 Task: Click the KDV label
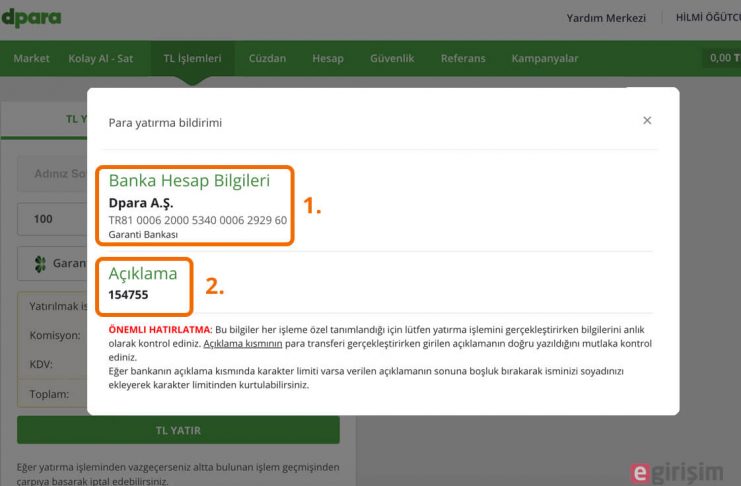41,364
